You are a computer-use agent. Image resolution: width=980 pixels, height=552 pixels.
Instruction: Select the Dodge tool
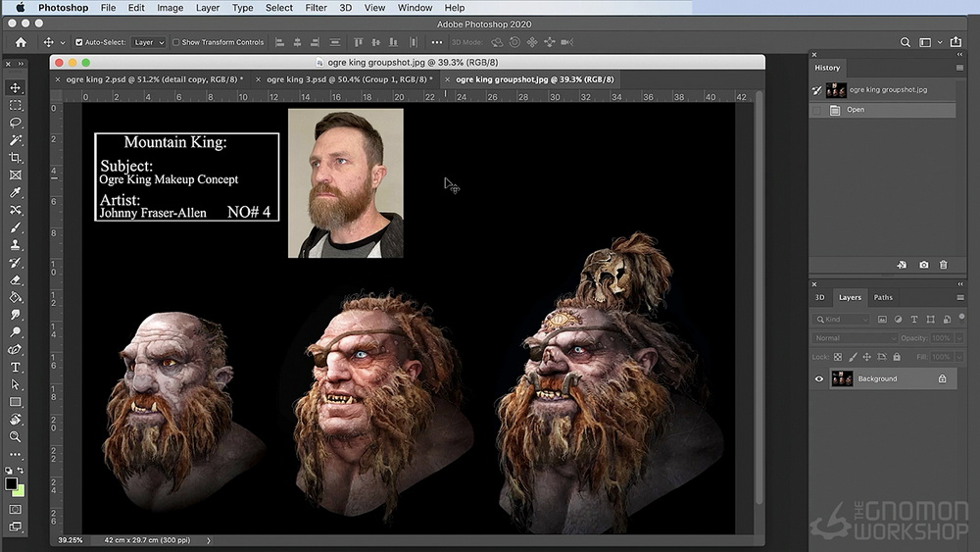[16, 332]
